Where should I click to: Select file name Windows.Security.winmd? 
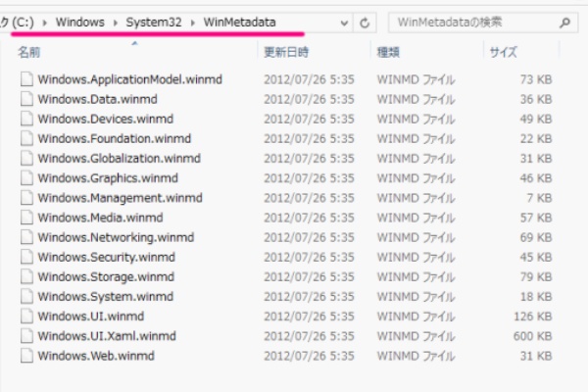[x=107, y=258]
